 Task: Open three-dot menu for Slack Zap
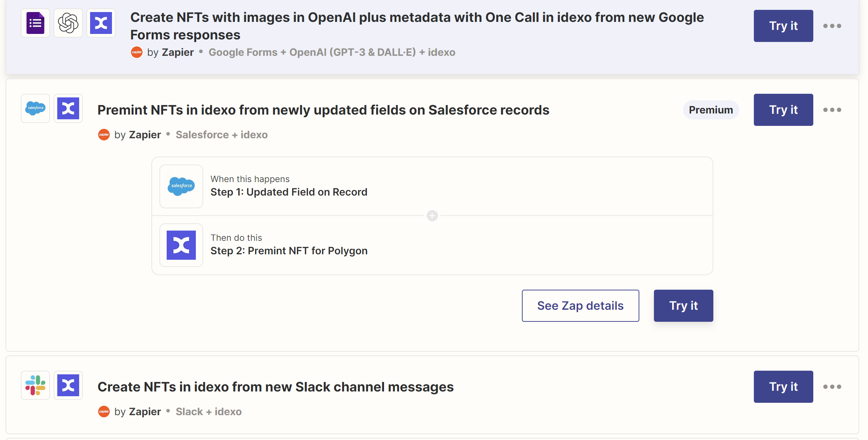coord(832,387)
